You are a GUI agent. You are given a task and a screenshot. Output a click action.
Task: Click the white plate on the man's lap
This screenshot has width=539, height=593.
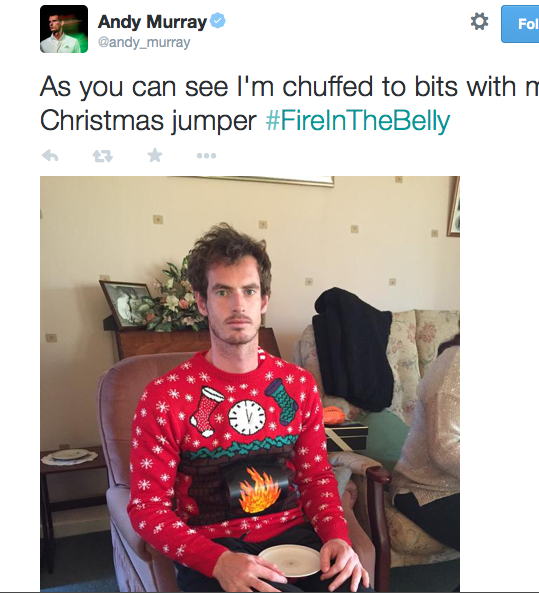[x=290, y=560]
